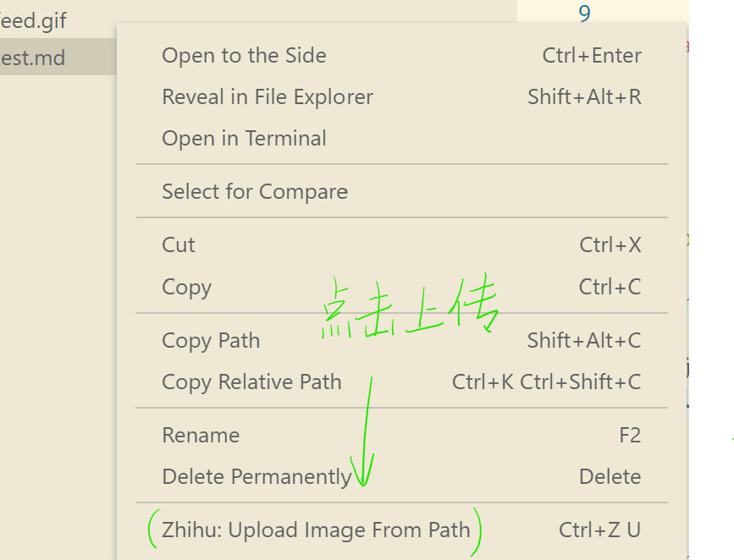Screen dimensions: 734x560
Task: Select for Compare menu entry
Action: [401, 192]
